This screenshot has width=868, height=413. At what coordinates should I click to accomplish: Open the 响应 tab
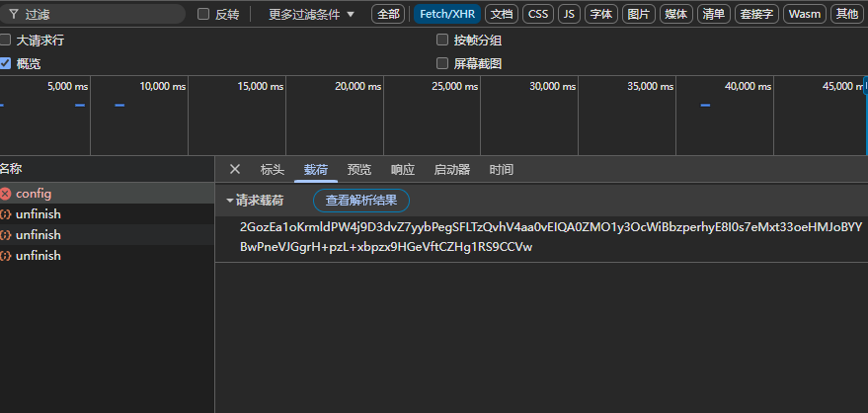coord(403,169)
